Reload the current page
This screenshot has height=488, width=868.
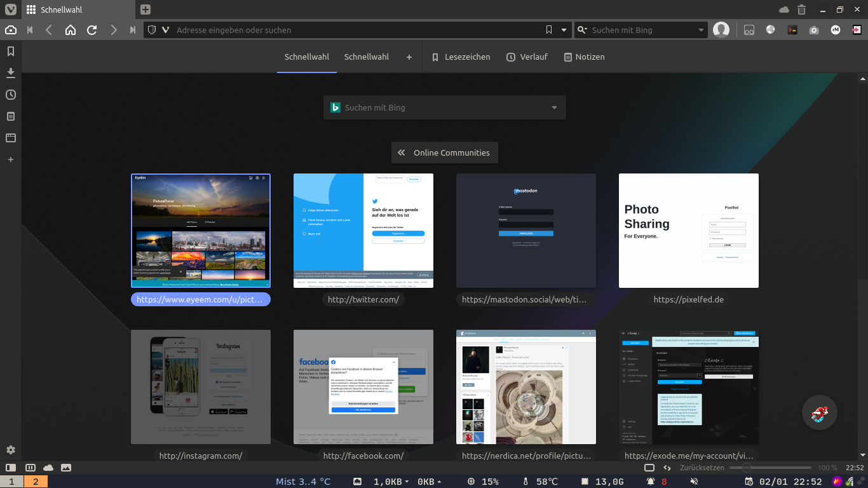(x=92, y=30)
